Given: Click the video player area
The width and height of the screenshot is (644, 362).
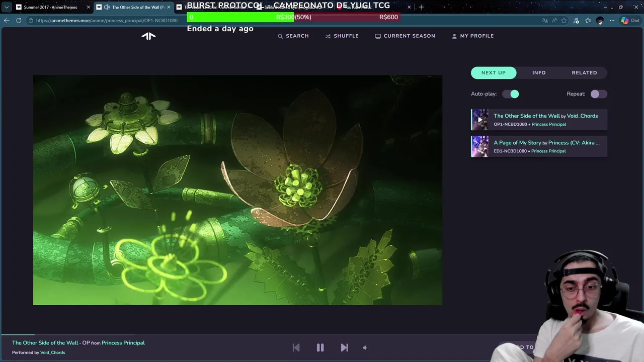Looking at the screenshot, I should pyautogui.click(x=237, y=190).
